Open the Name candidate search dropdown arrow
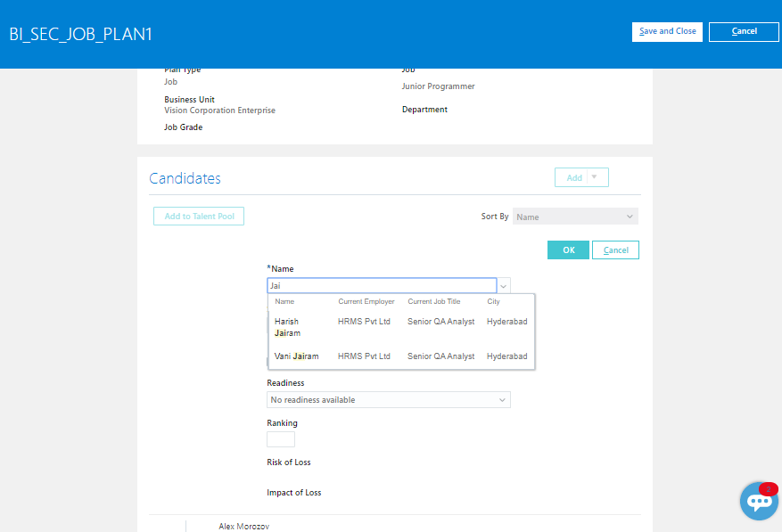782x532 pixels. point(504,285)
